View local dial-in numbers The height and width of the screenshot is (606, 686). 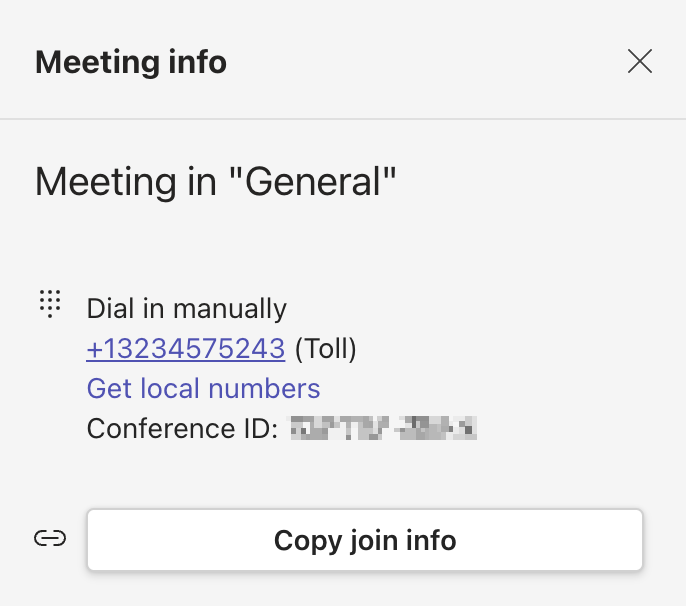pos(203,389)
